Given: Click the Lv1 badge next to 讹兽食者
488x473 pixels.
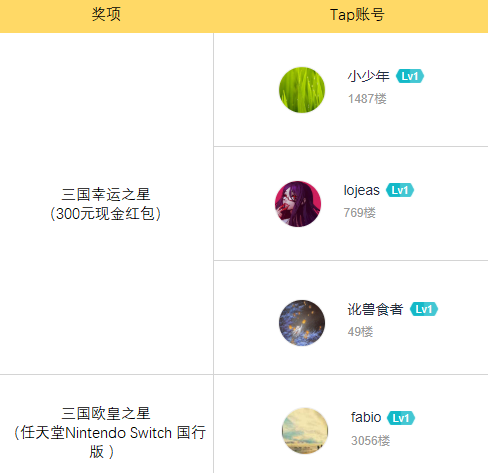Looking at the screenshot, I should pyautogui.click(x=424, y=309).
